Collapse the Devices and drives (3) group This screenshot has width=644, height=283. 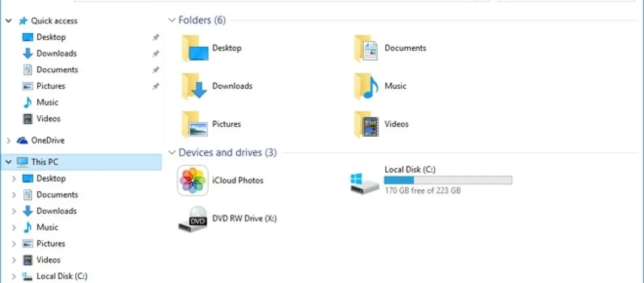click(x=172, y=153)
